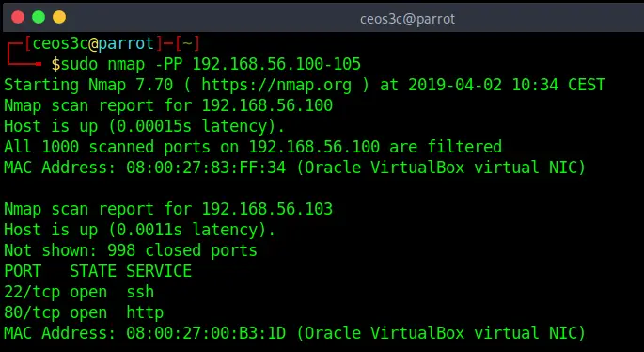The height and width of the screenshot is (352, 644).
Task: Click the parrot hostname in prompt
Action: coord(126,43)
